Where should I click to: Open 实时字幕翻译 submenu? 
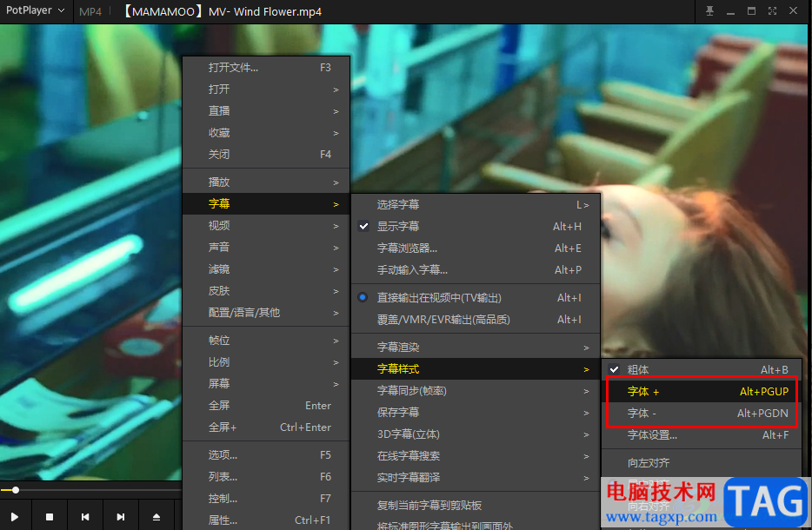pyautogui.click(x=476, y=478)
